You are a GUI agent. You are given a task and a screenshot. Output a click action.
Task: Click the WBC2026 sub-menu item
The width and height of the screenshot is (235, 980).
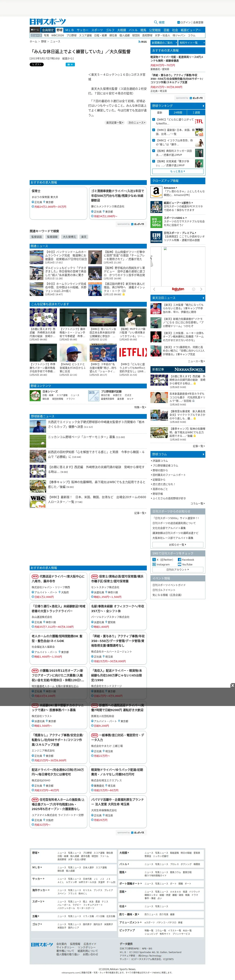pyautogui.click(x=58, y=35)
